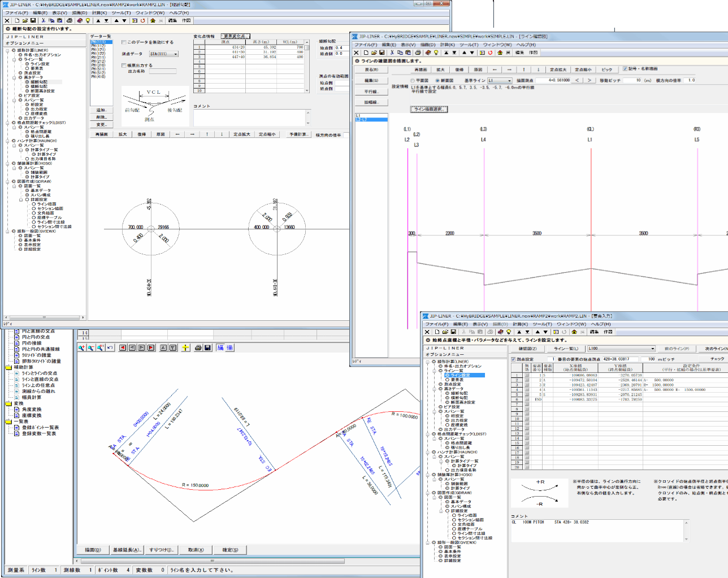Open the ツール(T) menu in top-left window
The image size is (728, 578).
121,12
